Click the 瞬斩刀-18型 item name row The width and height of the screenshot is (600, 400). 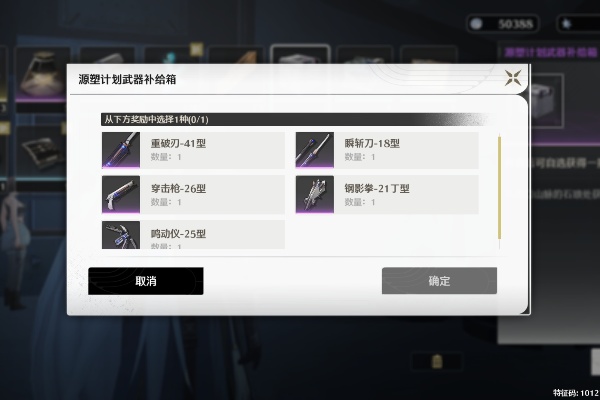[x=387, y=150]
